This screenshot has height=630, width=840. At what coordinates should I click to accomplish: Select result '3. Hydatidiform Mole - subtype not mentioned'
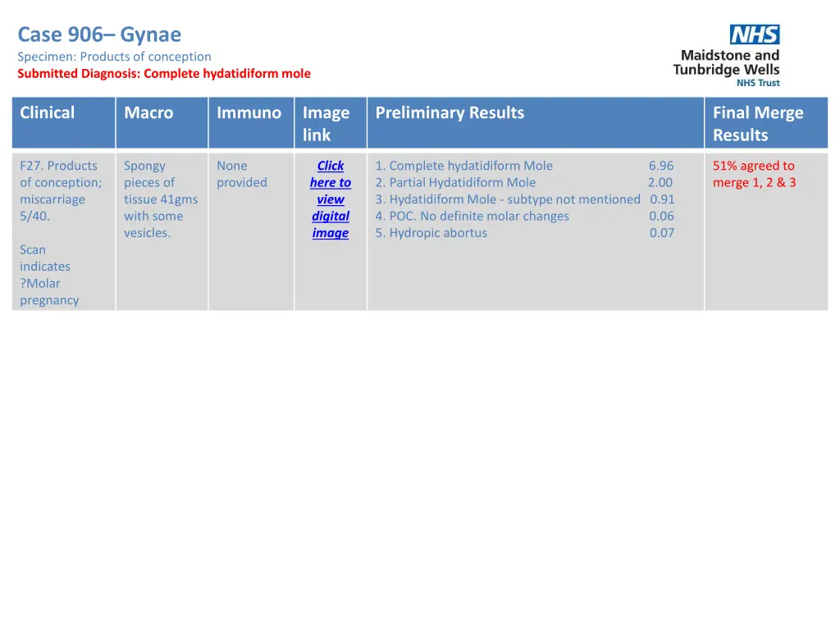508,199
